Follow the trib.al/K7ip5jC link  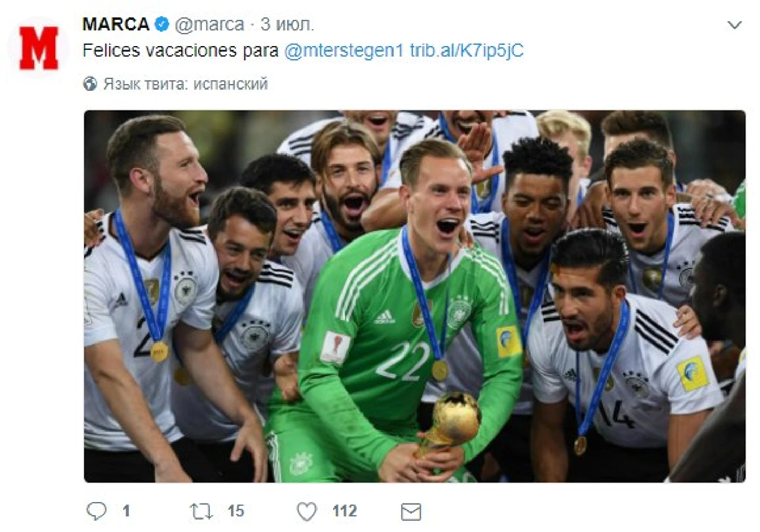466,50
